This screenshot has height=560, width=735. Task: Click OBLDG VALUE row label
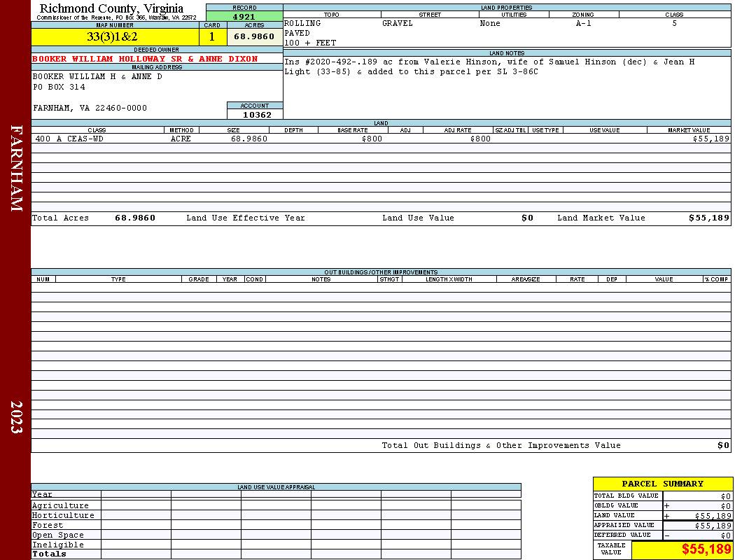click(616, 505)
